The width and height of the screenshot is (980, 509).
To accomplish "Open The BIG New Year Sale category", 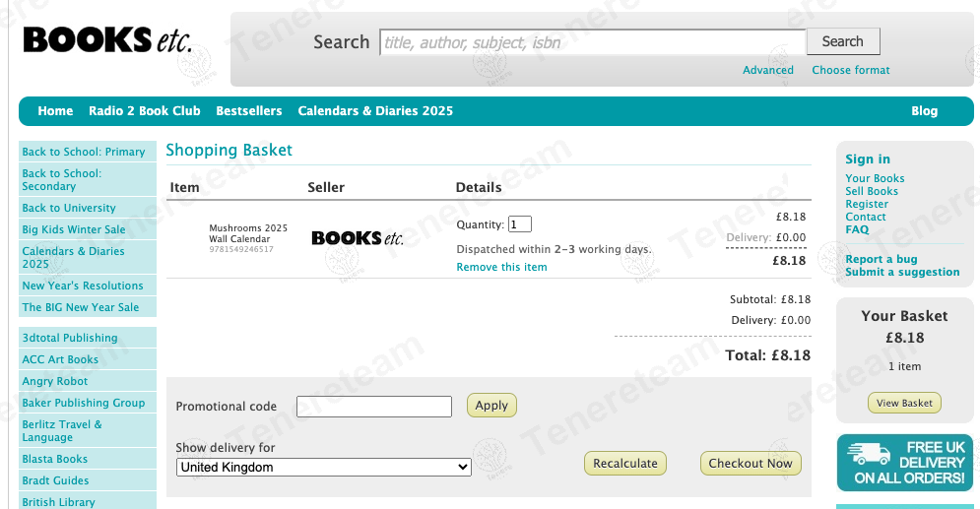I will (x=81, y=307).
